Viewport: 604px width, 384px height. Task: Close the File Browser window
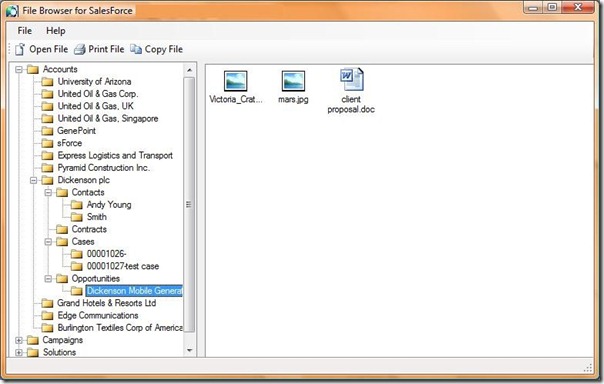(x=578, y=7)
